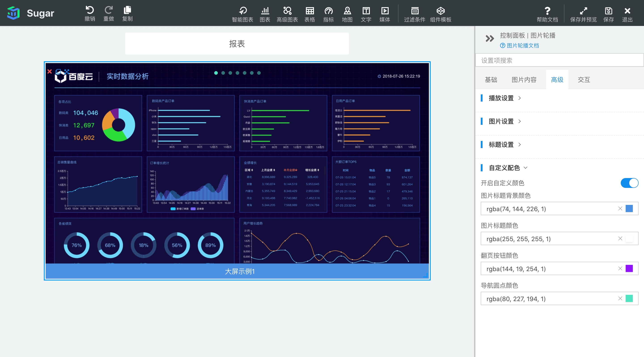Clear the 图片标题背景颜色 value with X

620,208
